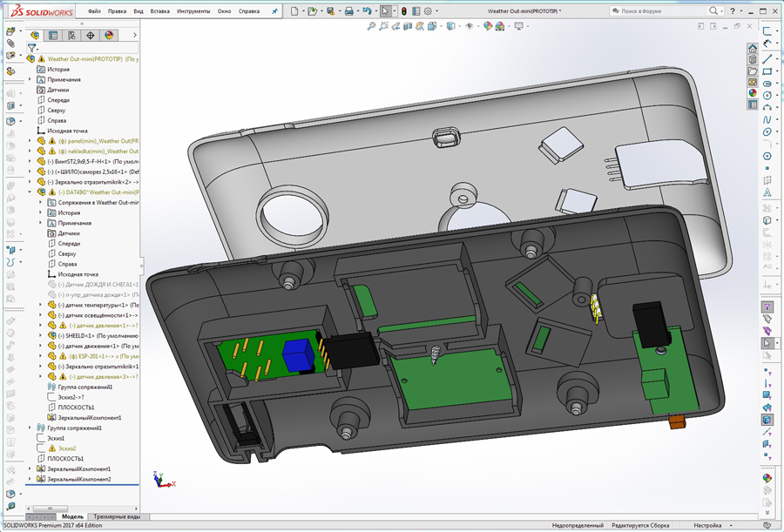Rebuild the model via traffic light icon
The height and width of the screenshot is (532, 784).
point(404,11)
